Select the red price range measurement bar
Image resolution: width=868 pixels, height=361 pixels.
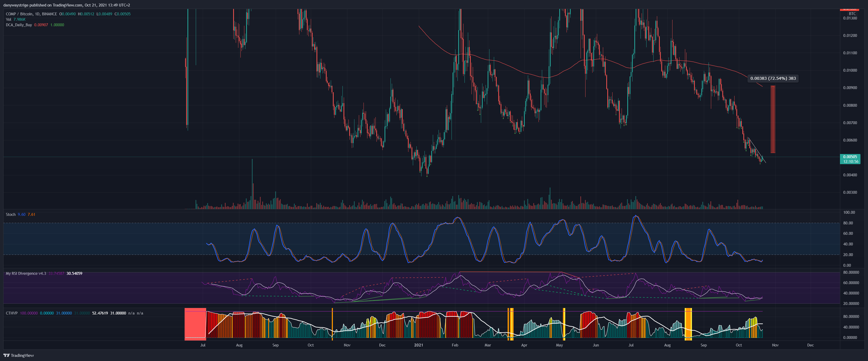pyautogui.click(x=773, y=119)
